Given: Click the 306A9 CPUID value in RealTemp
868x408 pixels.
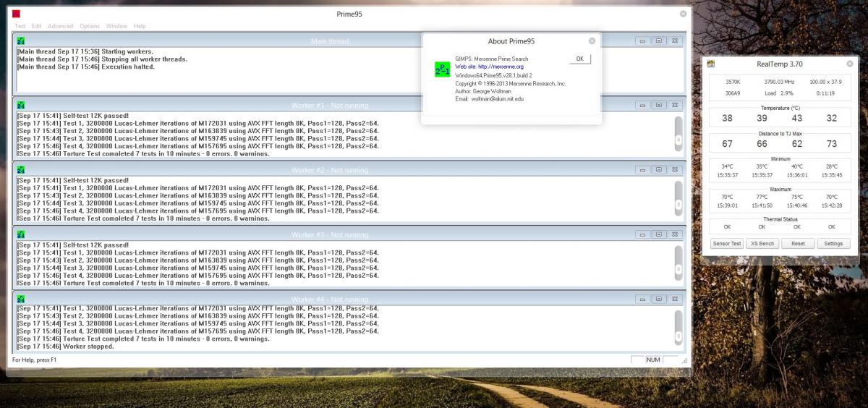Looking at the screenshot, I should [x=733, y=93].
